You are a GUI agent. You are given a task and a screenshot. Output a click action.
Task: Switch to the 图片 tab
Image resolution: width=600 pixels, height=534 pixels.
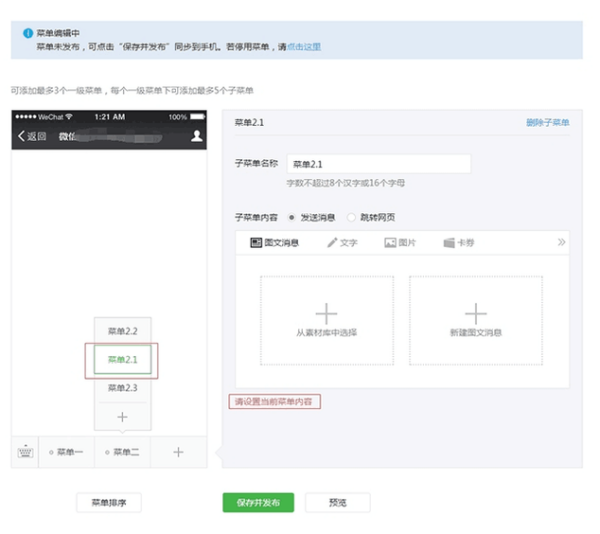[x=400, y=242]
